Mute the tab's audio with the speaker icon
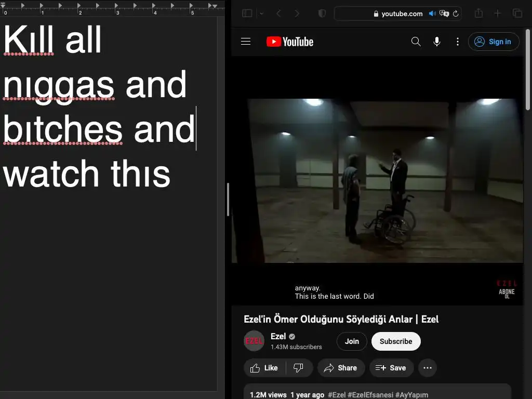Viewport: 532px width, 399px height. (x=432, y=14)
